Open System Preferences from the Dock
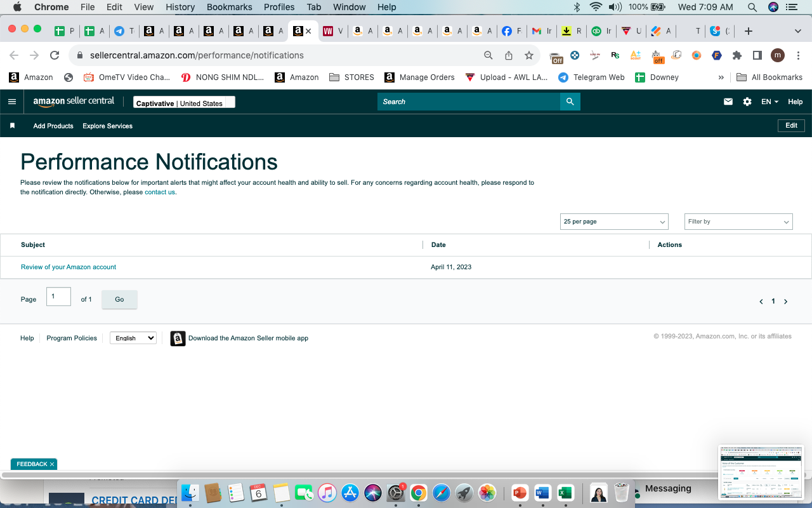 (x=396, y=493)
